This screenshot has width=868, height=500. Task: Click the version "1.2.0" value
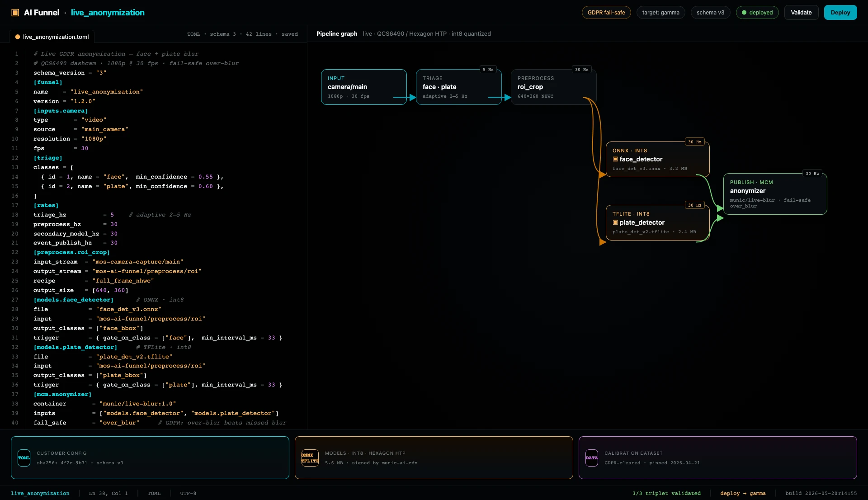(83, 101)
